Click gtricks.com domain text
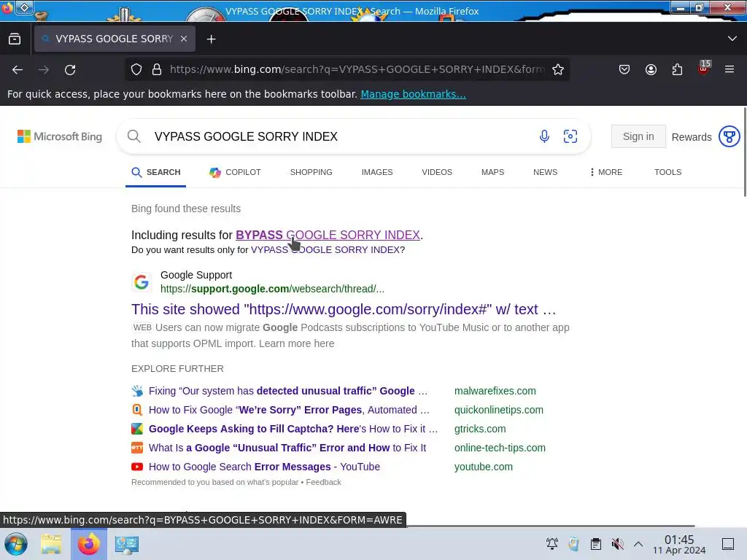Viewport: 747px width, 560px height. click(480, 429)
